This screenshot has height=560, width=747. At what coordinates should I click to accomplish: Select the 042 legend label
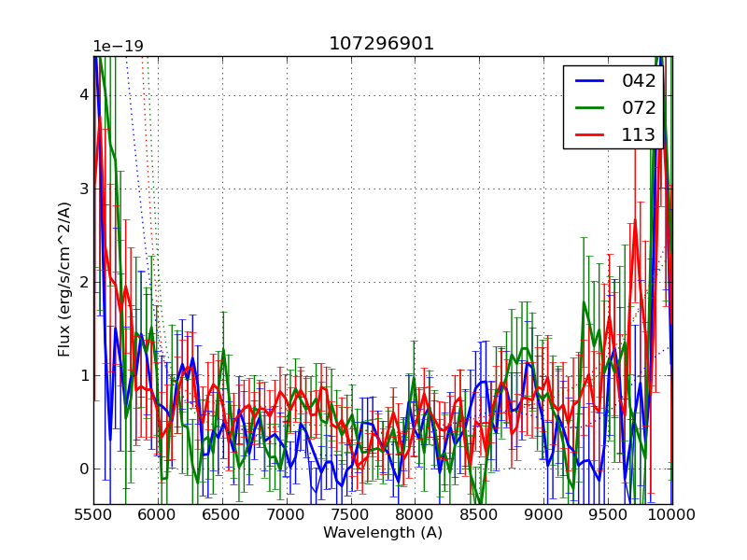tap(639, 81)
